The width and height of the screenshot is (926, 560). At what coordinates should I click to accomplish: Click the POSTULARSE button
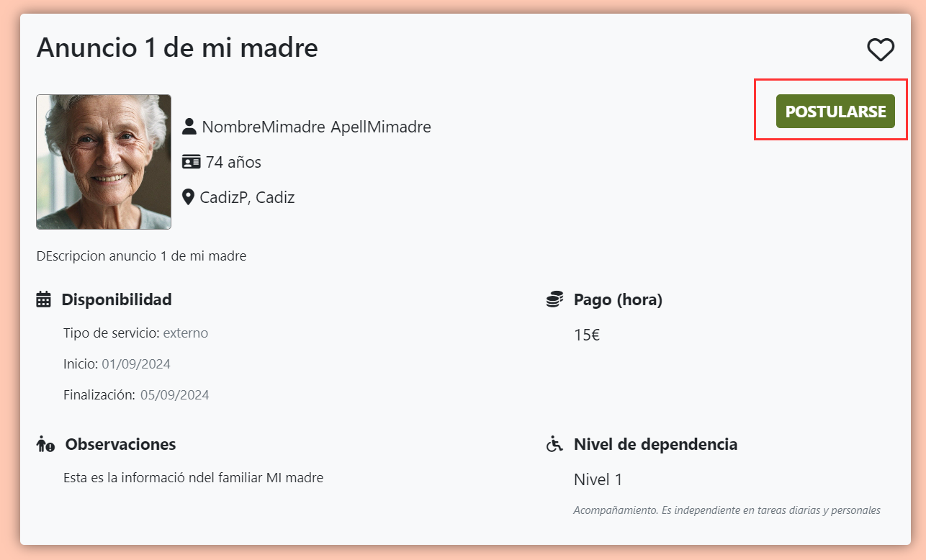point(835,112)
